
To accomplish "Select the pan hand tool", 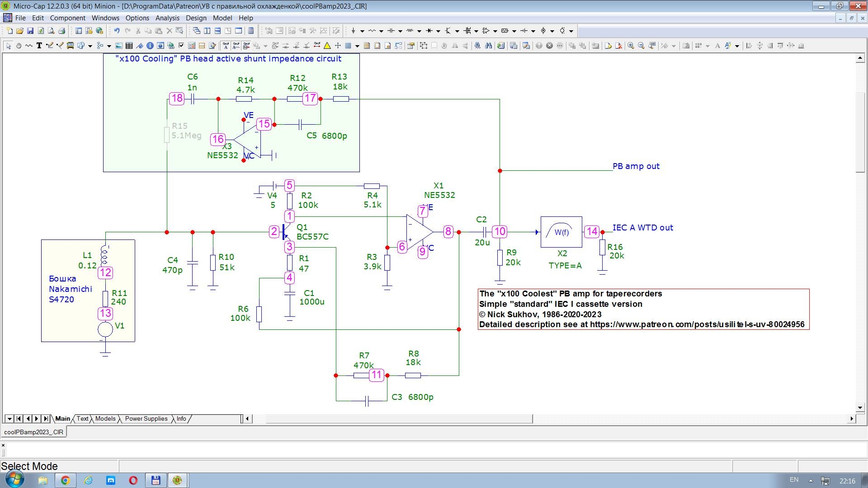I will point(19,46).
